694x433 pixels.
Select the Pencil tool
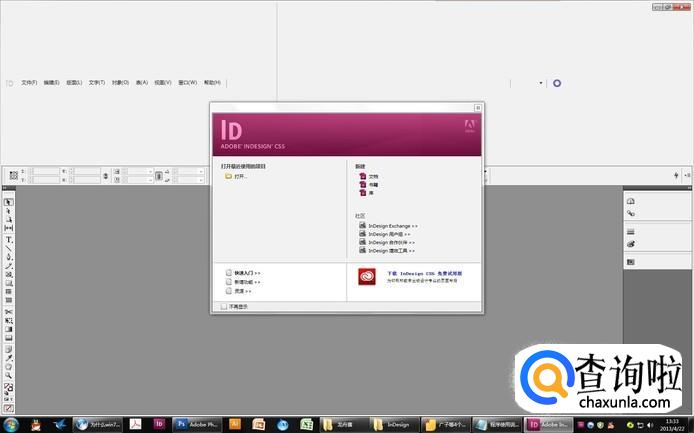pyautogui.click(x=8, y=266)
